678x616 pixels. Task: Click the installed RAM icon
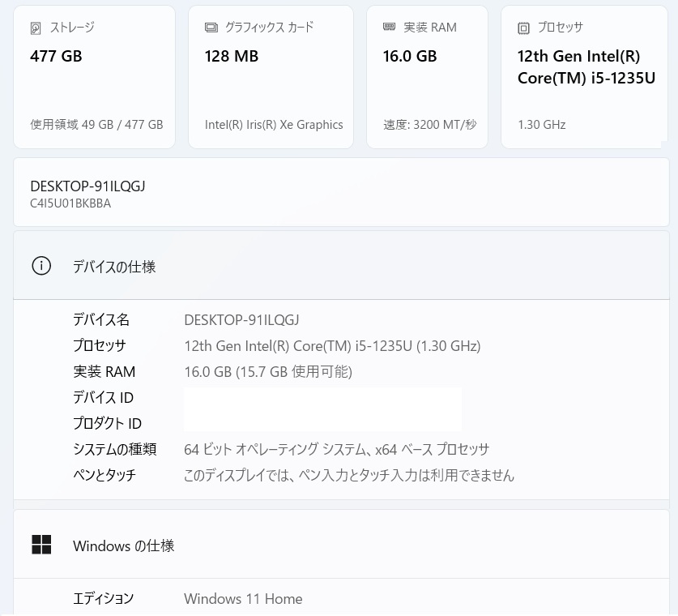[389, 28]
